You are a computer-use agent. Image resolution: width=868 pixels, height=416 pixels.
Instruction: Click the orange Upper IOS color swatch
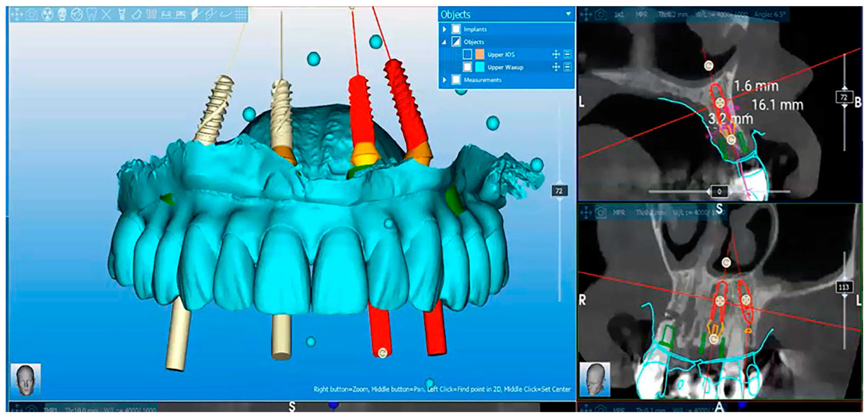click(479, 54)
